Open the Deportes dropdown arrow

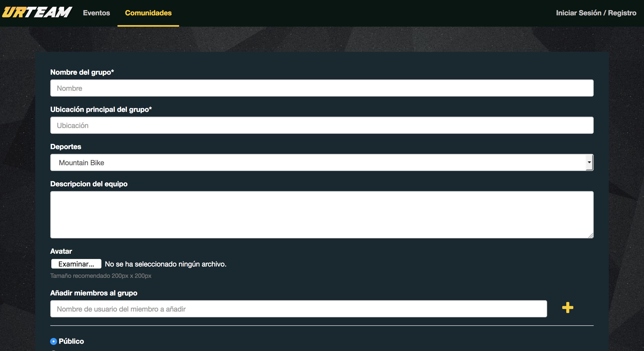point(589,162)
